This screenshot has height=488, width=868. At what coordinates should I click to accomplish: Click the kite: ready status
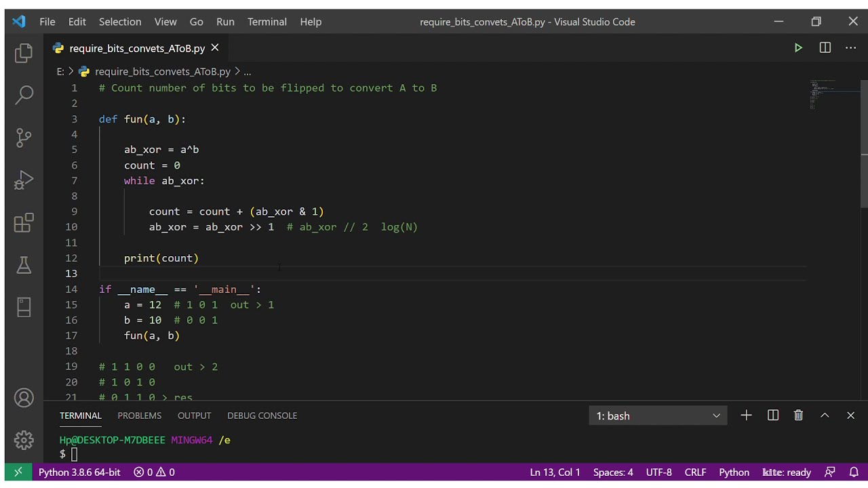[787, 472]
